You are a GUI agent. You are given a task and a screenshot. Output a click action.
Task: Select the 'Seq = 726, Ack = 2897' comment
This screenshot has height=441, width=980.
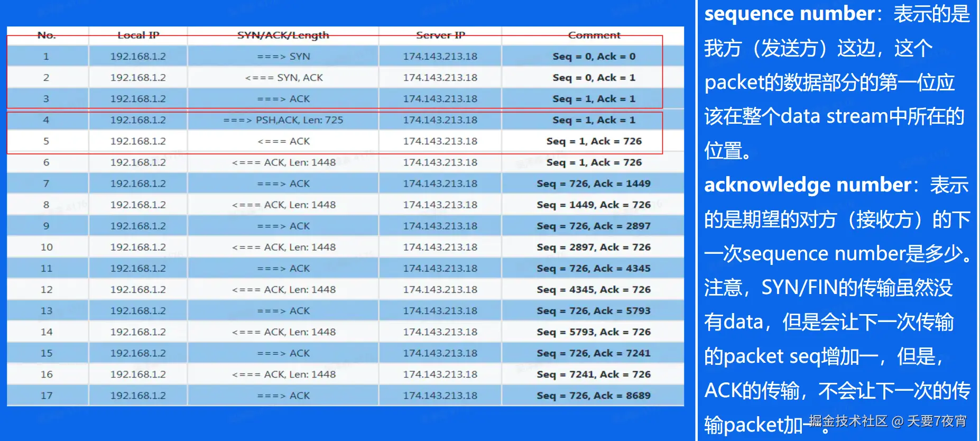594,226
